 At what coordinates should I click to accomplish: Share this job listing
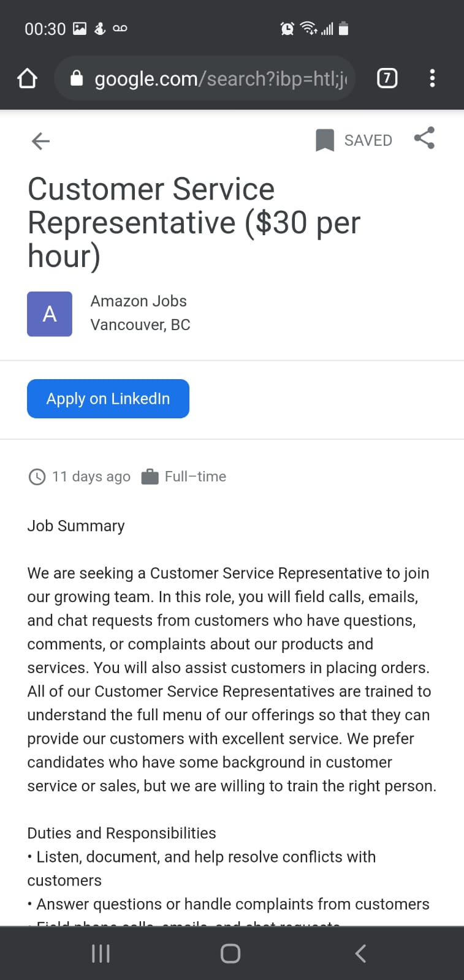(424, 138)
